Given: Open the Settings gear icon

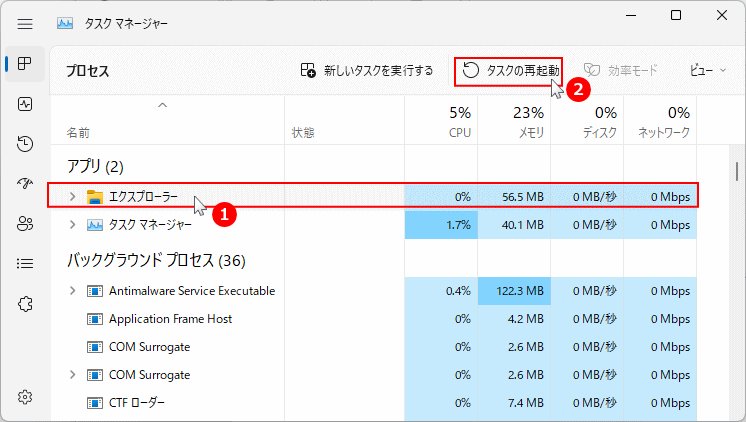Looking at the screenshot, I should click(25, 397).
